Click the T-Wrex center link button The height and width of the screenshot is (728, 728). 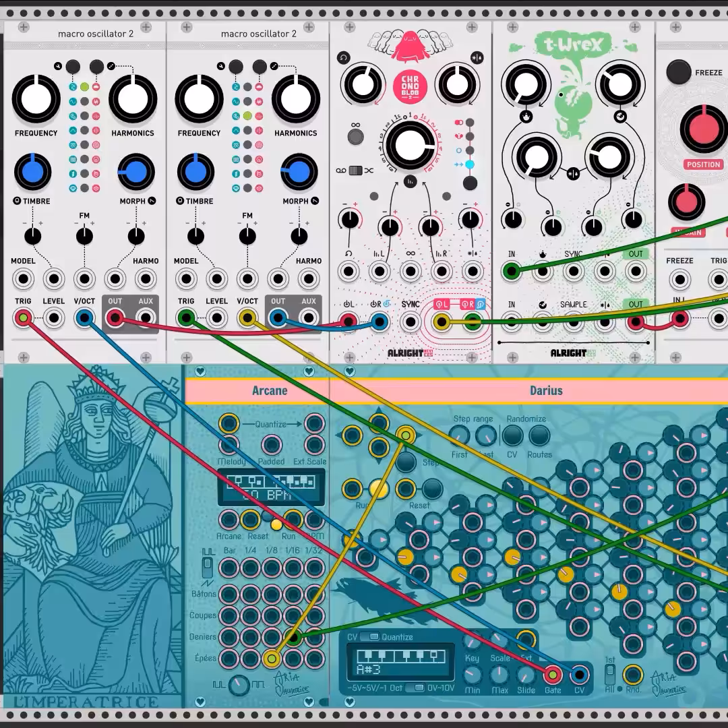[x=573, y=174]
